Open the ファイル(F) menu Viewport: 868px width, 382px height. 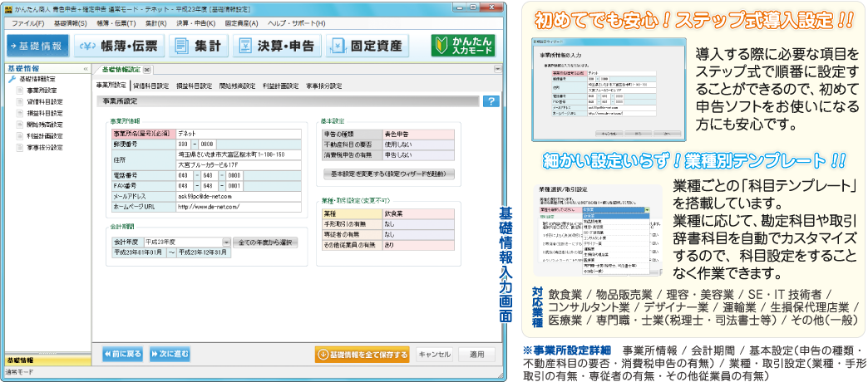click(29, 24)
